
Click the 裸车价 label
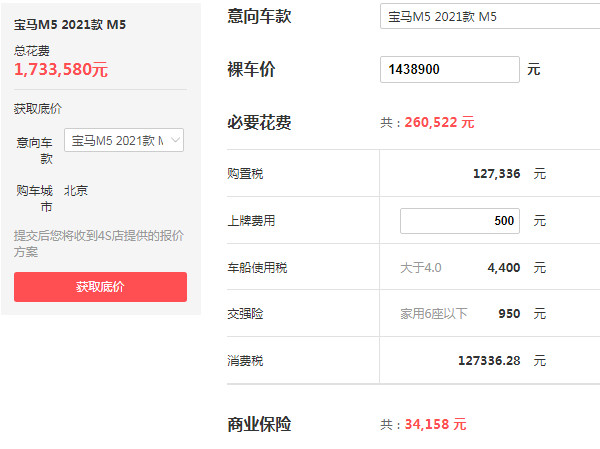251,69
